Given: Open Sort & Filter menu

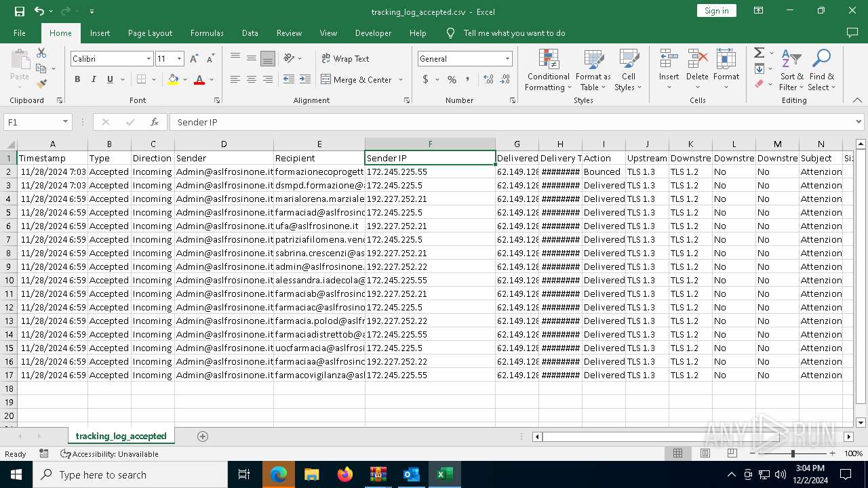Looking at the screenshot, I should [x=791, y=70].
